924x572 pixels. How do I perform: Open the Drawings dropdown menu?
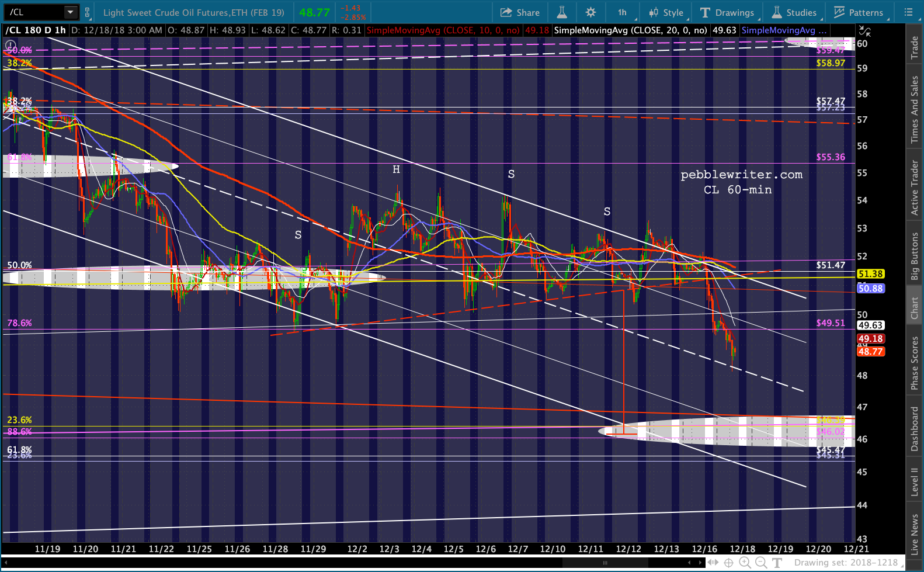coord(728,12)
